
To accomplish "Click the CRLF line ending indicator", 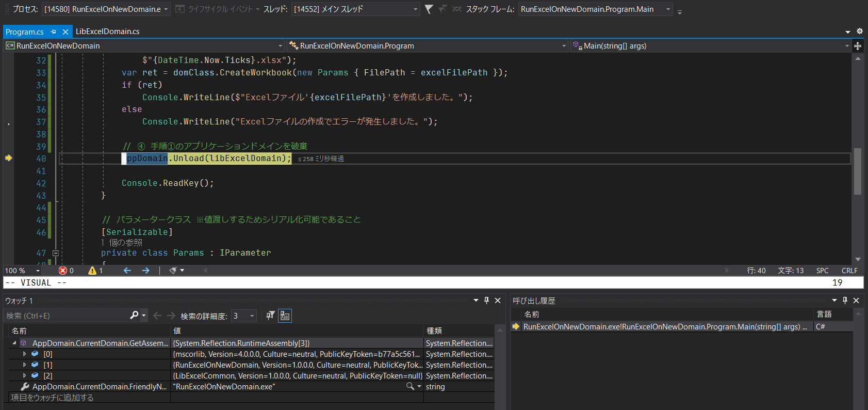I will click(849, 271).
